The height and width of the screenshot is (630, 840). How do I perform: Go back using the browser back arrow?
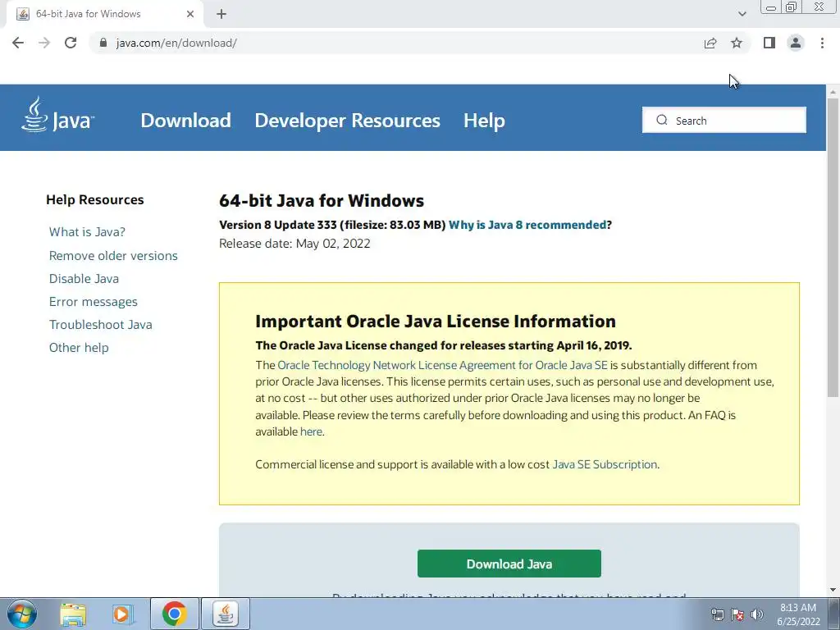point(18,43)
